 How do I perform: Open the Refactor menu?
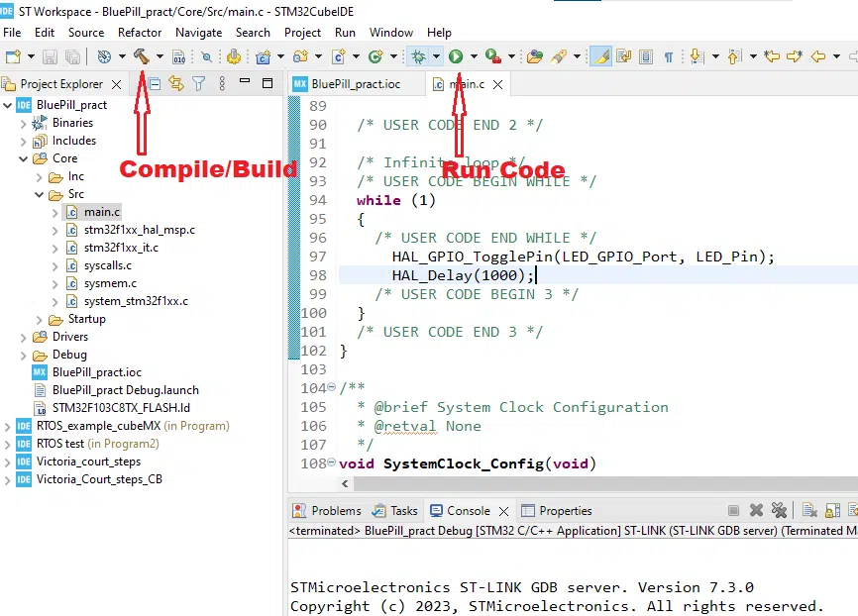pos(140,33)
